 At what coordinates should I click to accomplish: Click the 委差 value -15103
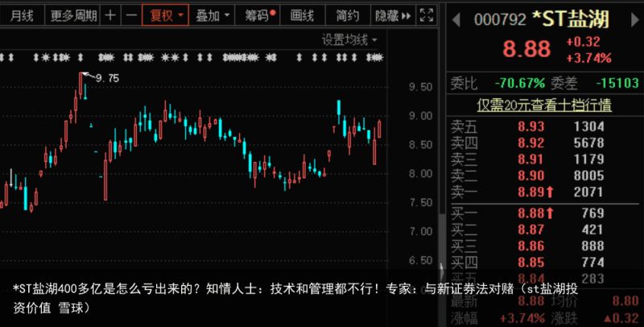click(617, 84)
